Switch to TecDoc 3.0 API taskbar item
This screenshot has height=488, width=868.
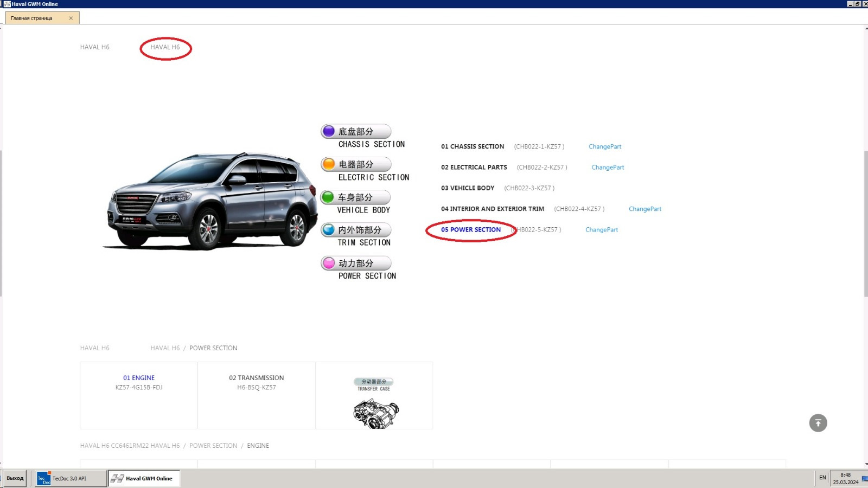pyautogui.click(x=71, y=478)
